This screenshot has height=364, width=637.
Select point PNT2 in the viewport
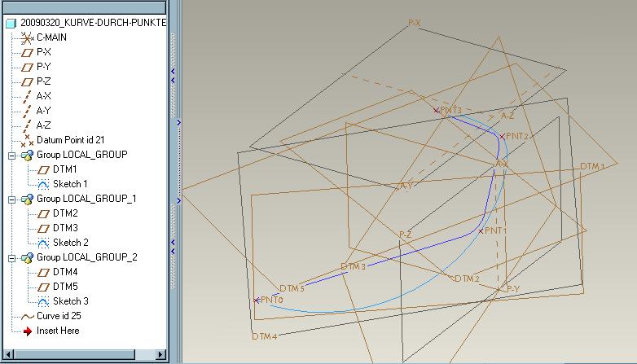tap(503, 137)
